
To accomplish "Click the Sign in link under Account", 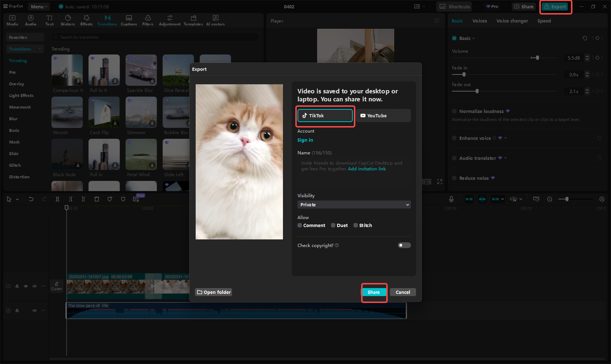I will tap(305, 140).
